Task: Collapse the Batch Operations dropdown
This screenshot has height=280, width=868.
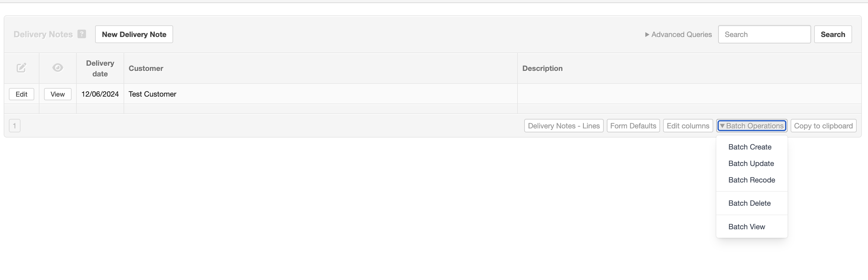Action: [x=752, y=126]
